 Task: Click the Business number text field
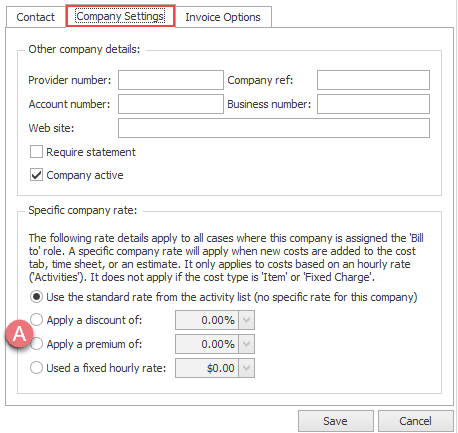(x=373, y=104)
